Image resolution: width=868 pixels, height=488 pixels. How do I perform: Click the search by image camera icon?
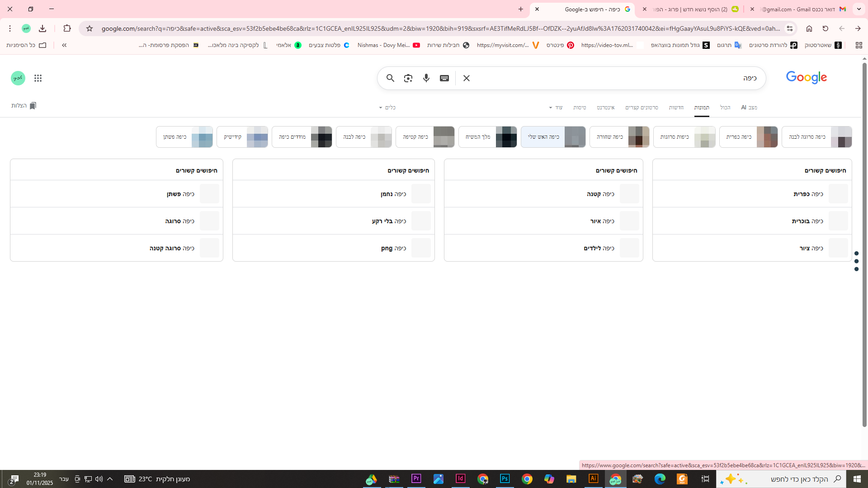pos(408,78)
